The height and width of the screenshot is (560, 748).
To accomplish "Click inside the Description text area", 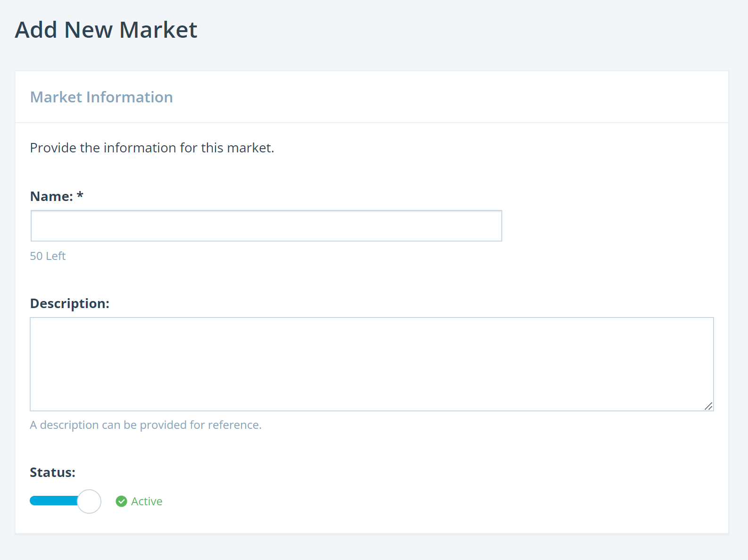I will [372, 364].
